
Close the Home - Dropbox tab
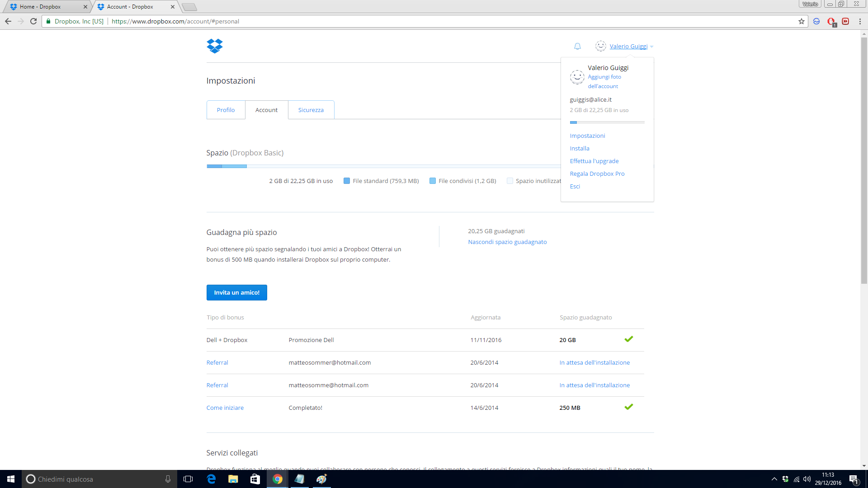pyautogui.click(x=85, y=7)
